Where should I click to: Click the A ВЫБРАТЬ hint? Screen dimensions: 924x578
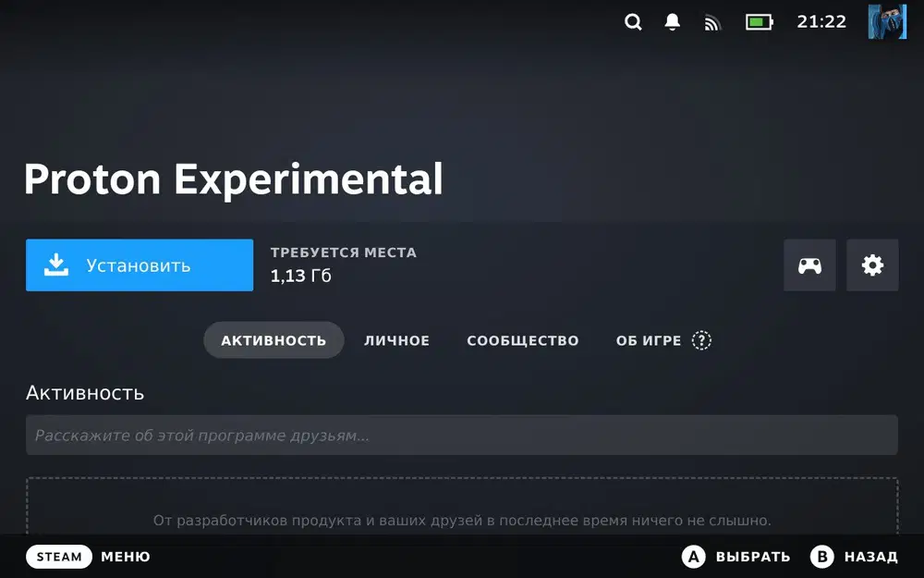(x=736, y=556)
